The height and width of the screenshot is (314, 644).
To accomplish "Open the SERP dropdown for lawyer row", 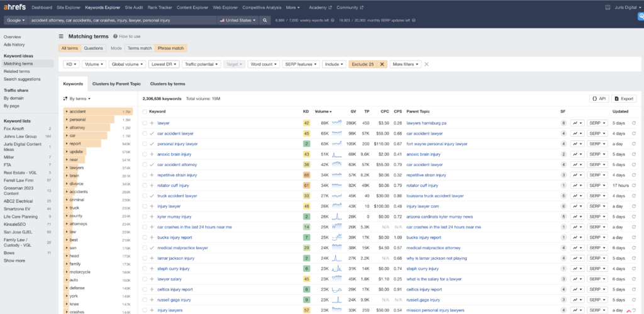I will point(597,123).
